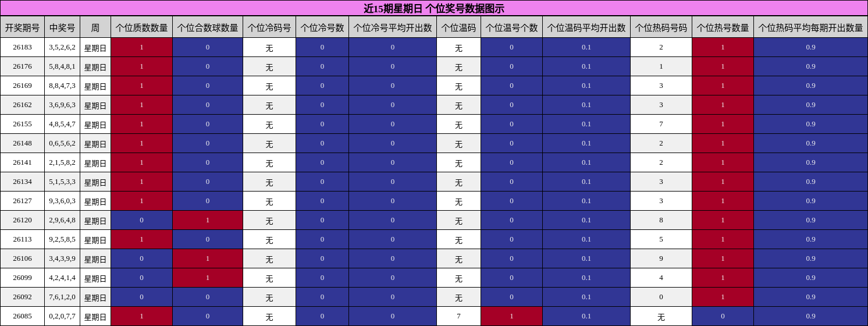Image resolution: width=868 pixels, height=326 pixels.
Task: Click period number 26106
Action: click(x=22, y=258)
